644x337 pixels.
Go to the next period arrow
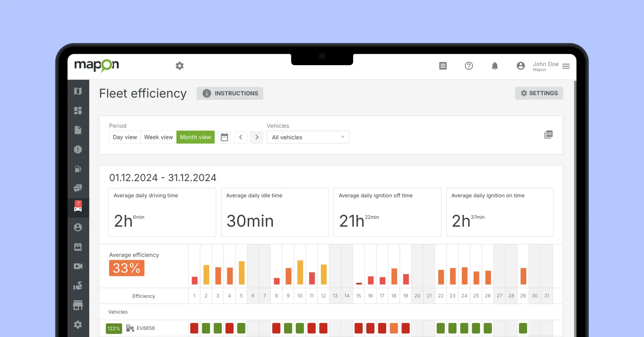click(257, 137)
